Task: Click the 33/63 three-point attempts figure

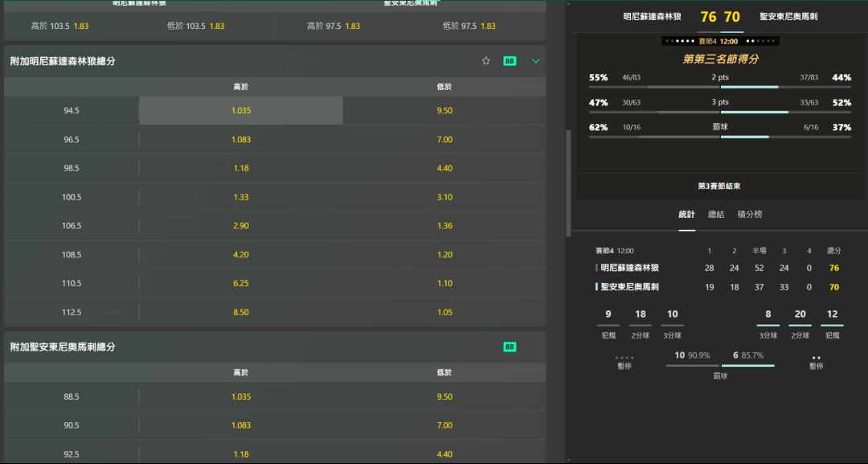Action: point(809,102)
